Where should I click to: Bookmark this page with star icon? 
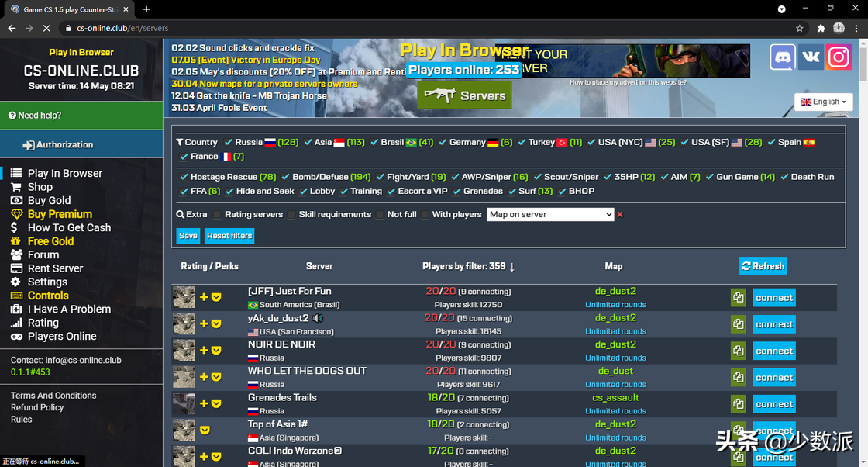click(800, 28)
